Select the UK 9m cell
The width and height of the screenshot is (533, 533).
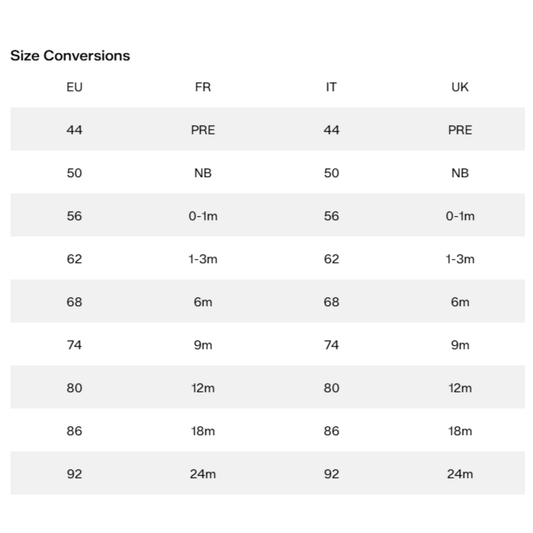[x=460, y=345]
